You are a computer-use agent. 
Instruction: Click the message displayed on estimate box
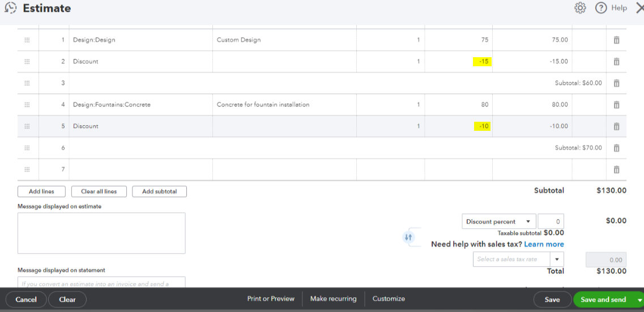click(x=101, y=233)
